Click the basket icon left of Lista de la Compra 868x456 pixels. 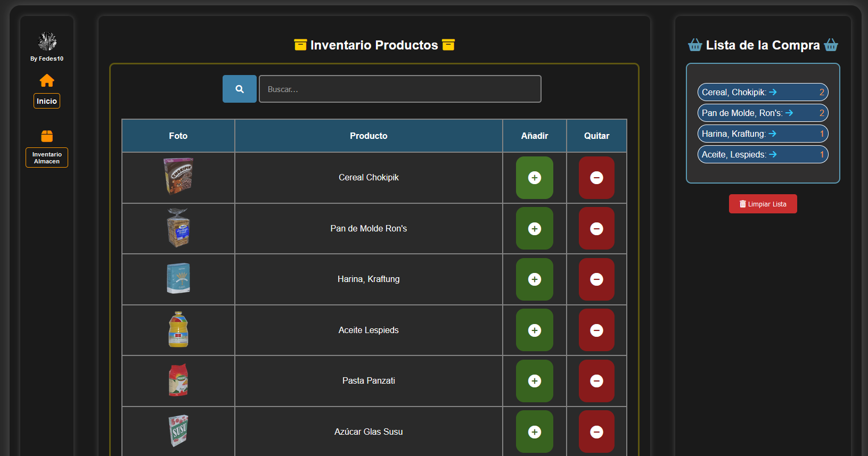695,45
